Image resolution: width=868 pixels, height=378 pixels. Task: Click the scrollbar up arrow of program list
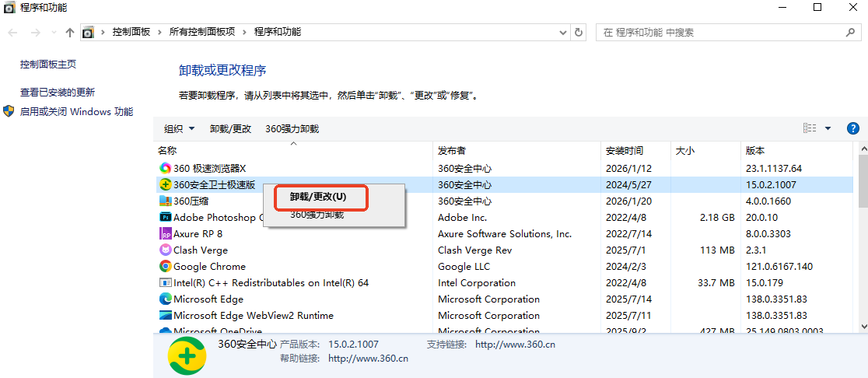tap(863, 149)
